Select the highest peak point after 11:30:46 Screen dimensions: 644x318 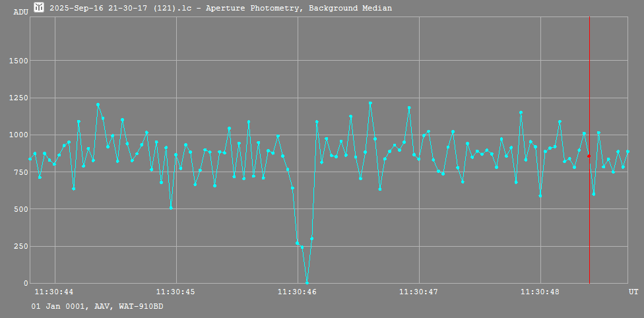[370, 103]
